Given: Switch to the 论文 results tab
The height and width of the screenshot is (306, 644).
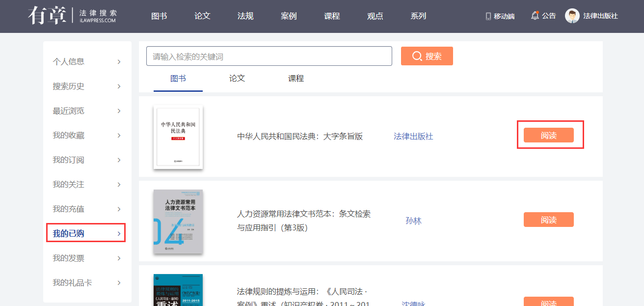Looking at the screenshot, I should pos(237,79).
